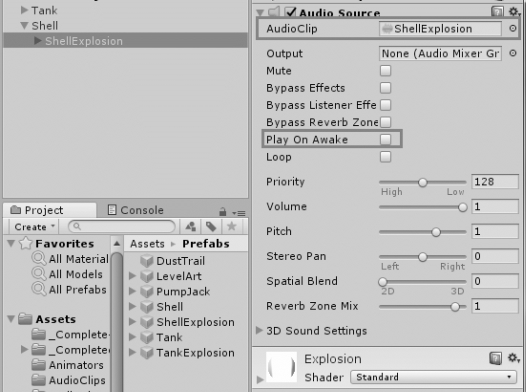Image resolution: width=526 pixels, height=392 pixels.
Task: Open AudioClip object picker circle
Action: [x=513, y=29]
